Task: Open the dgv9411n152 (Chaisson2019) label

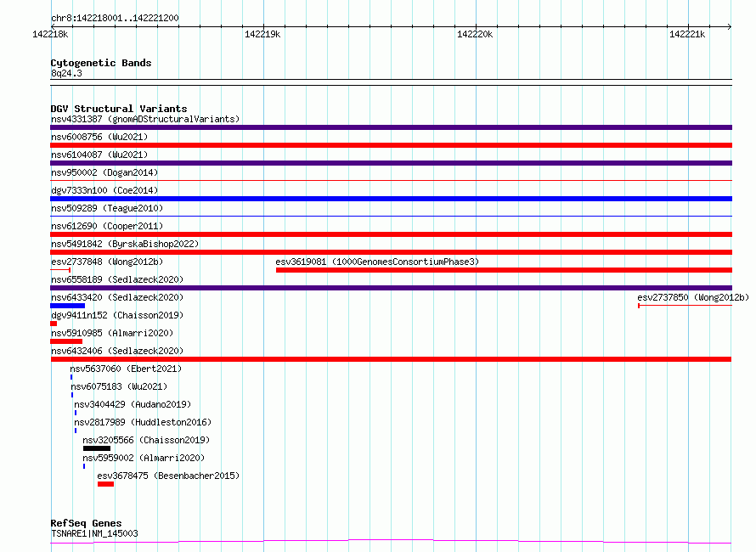Action: coord(117,315)
